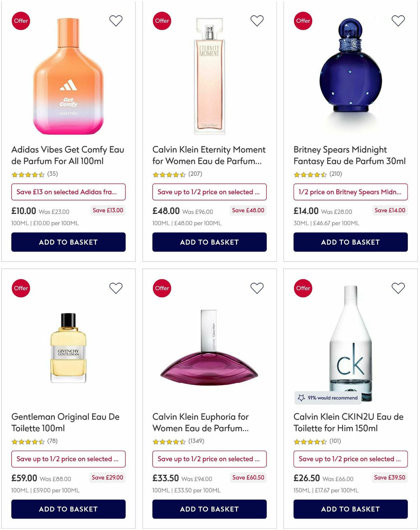Toggle the Offer label on Britney Spears perfume
This screenshot has height=530, width=420.
(303, 21)
